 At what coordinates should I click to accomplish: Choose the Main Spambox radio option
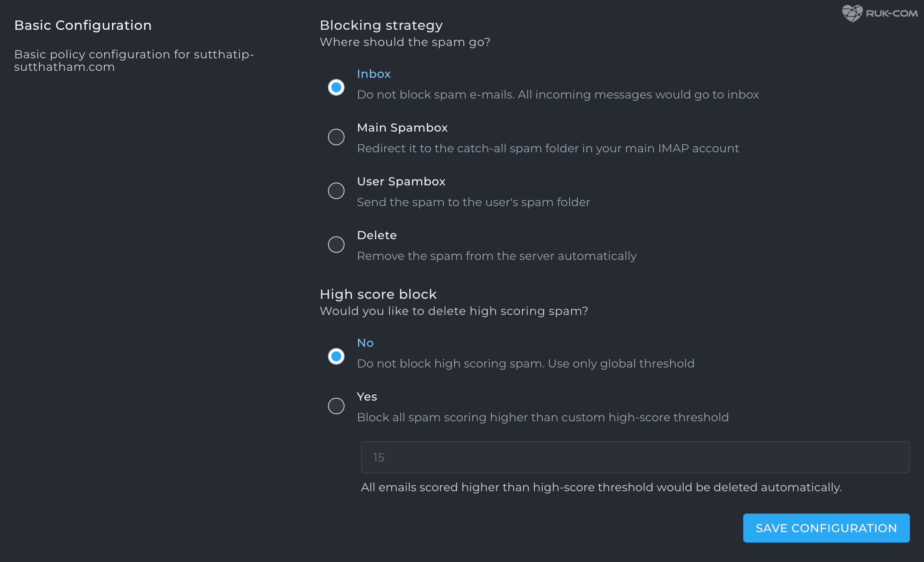tap(336, 137)
